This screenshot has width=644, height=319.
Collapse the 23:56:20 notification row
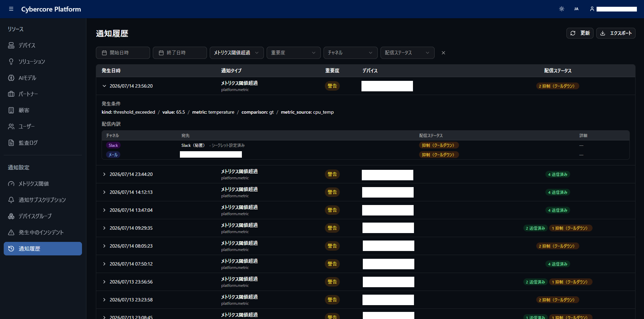pyautogui.click(x=104, y=86)
